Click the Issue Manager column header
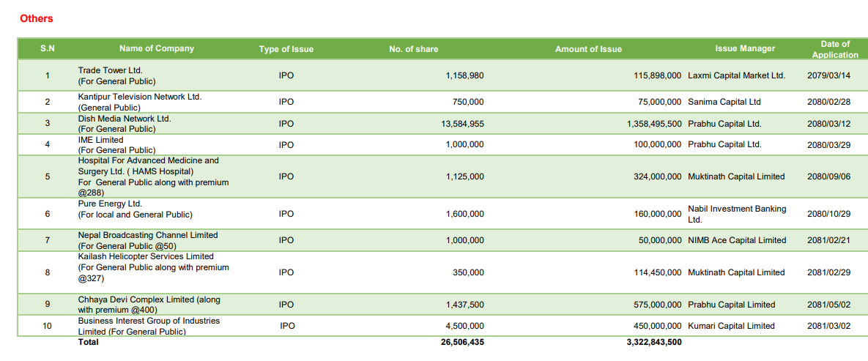Screen dimensions: 868x361 745,49
